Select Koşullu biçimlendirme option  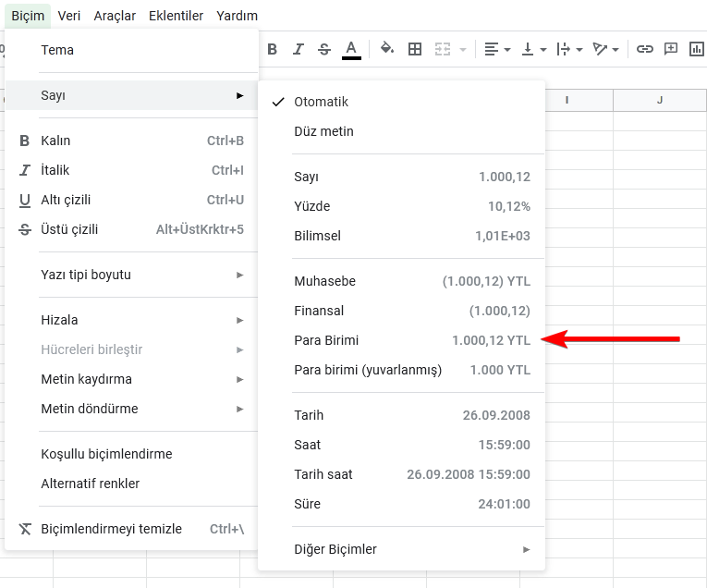pyautogui.click(x=106, y=454)
